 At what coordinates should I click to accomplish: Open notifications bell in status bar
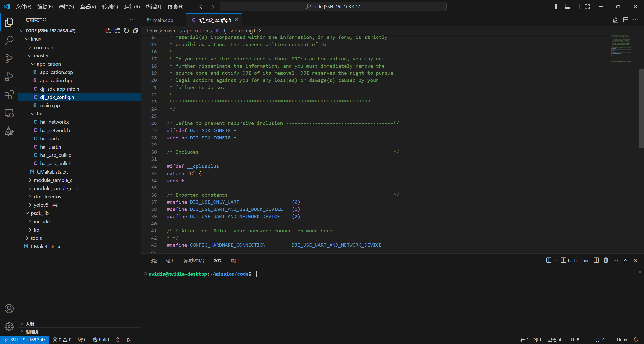click(636, 340)
